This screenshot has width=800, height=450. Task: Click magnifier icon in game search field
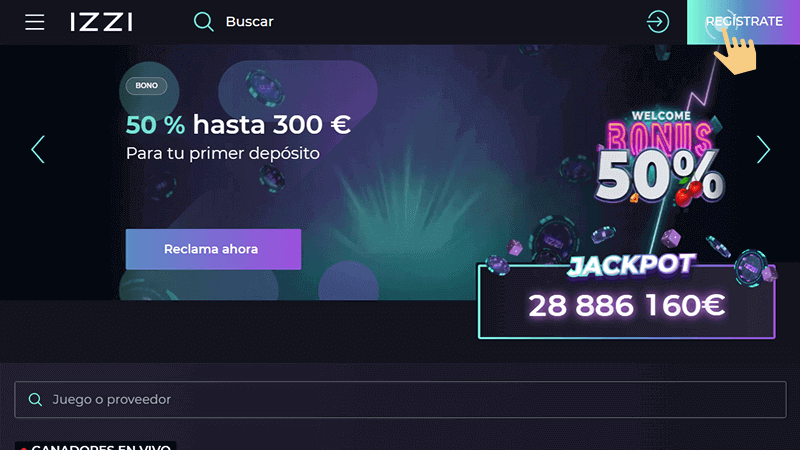pyautogui.click(x=35, y=399)
